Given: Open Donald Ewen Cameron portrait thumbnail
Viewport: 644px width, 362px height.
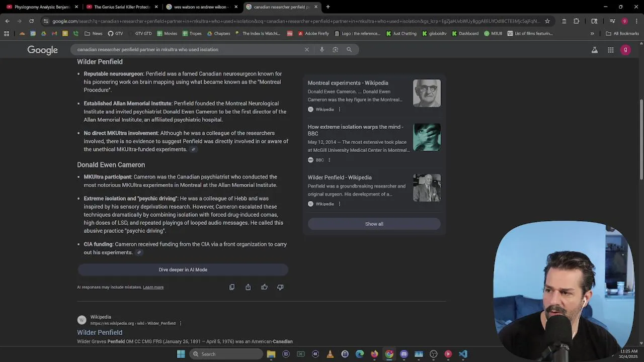Looking at the screenshot, I should point(427,93).
